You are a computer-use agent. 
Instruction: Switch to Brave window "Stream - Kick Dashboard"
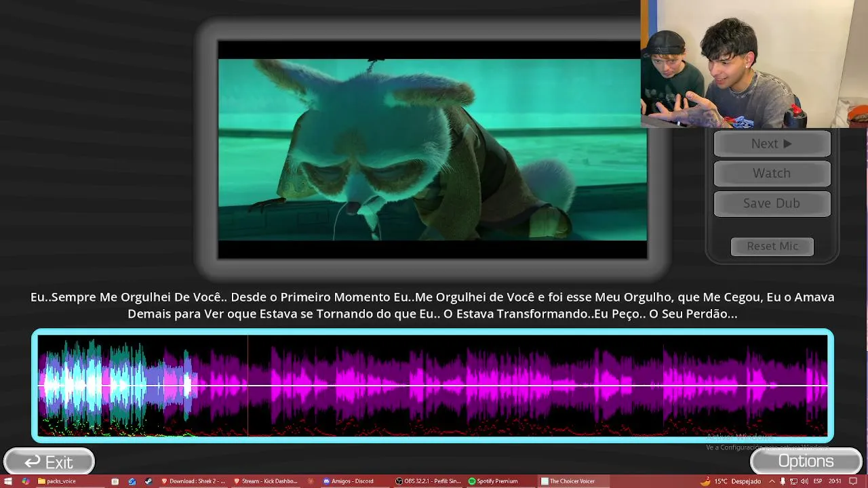266,481
